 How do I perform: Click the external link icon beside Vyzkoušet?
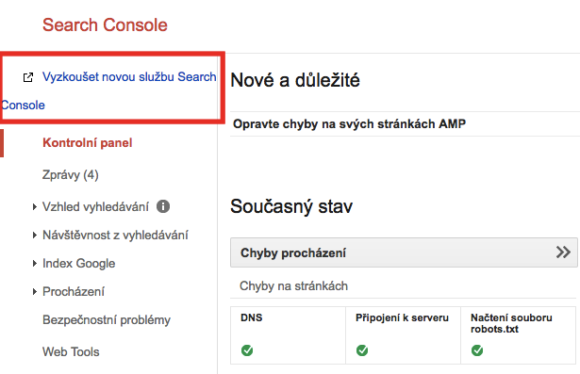(28, 77)
